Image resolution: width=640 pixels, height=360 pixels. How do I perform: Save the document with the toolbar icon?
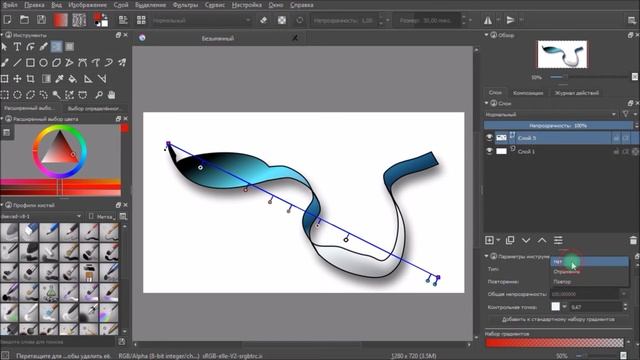coord(41,20)
